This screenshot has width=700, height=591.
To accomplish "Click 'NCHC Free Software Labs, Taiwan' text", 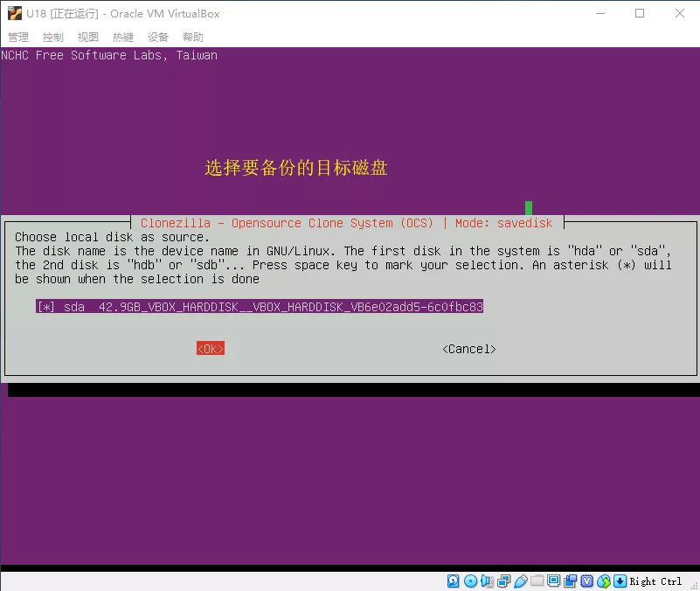I will pyautogui.click(x=109, y=55).
